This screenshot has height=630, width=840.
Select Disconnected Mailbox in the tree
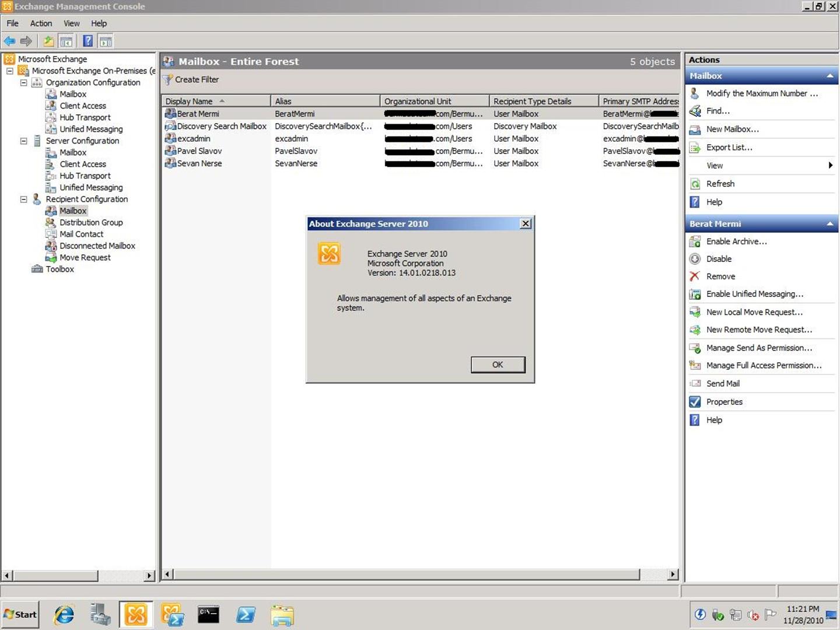tap(97, 246)
